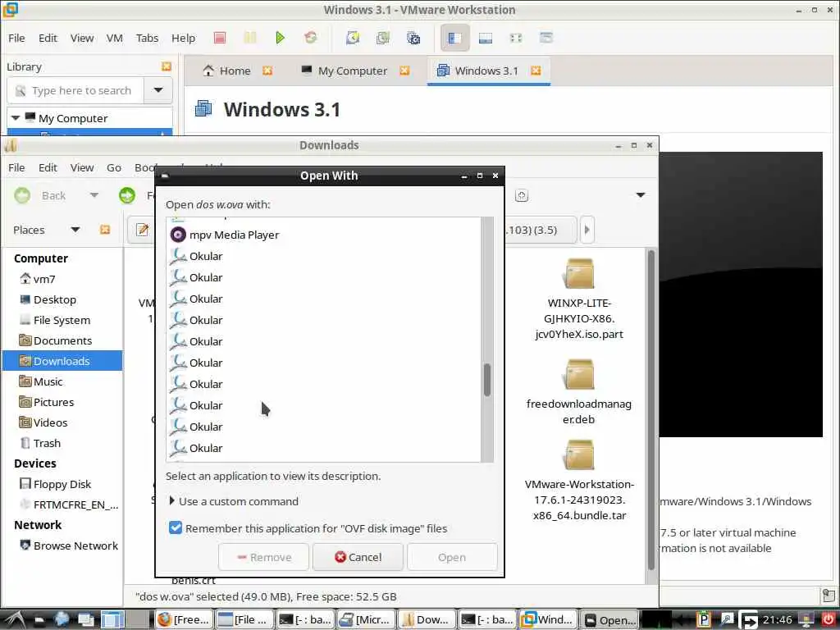
Task: Click the red Power Off toolbar icon
Action: coord(220,38)
